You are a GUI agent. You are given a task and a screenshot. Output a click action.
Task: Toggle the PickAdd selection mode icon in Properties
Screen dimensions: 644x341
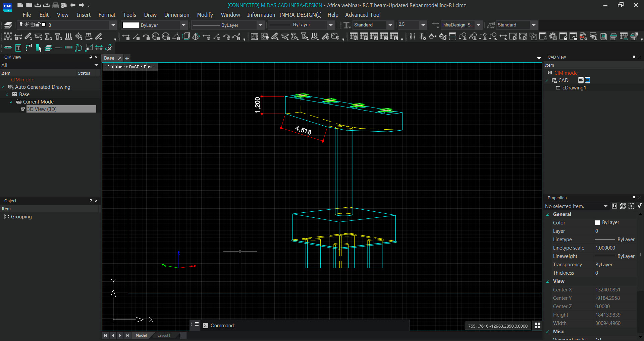tap(614, 206)
